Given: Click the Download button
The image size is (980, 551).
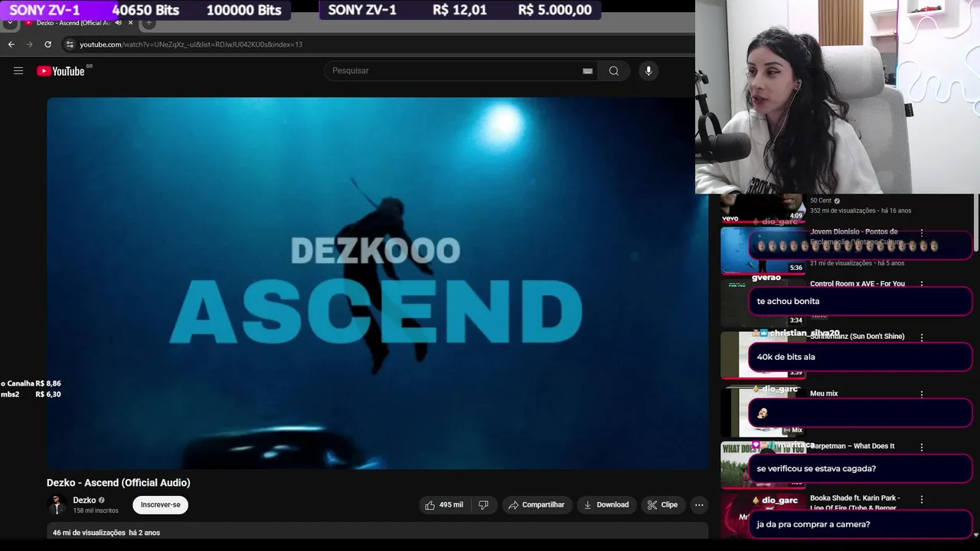Looking at the screenshot, I should pyautogui.click(x=606, y=505).
